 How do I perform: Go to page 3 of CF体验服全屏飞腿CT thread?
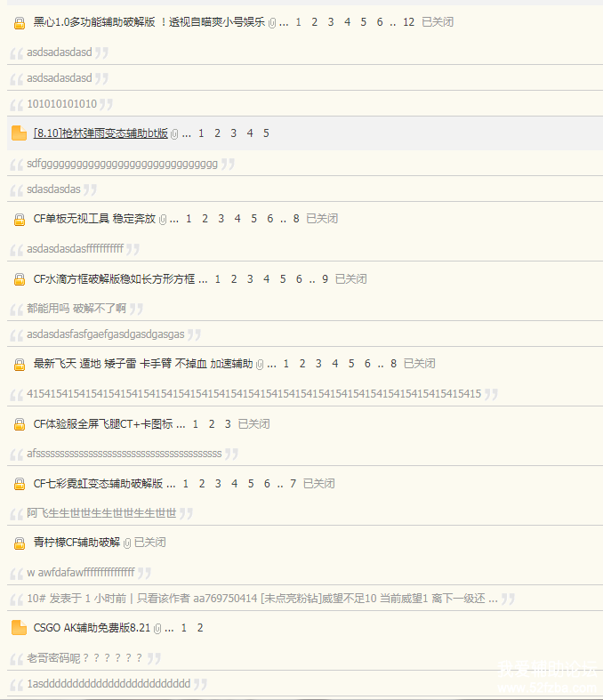coord(228,423)
